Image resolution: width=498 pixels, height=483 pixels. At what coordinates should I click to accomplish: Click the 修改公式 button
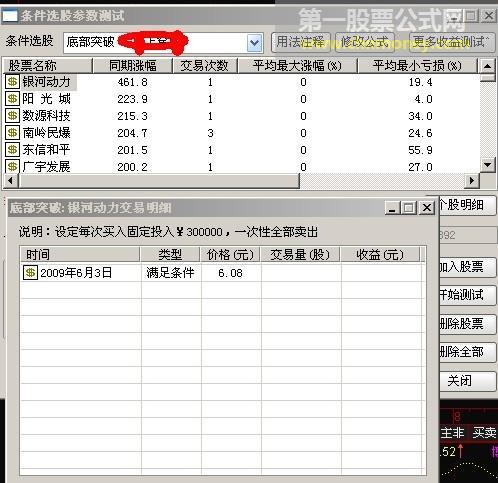click(365, 42)
